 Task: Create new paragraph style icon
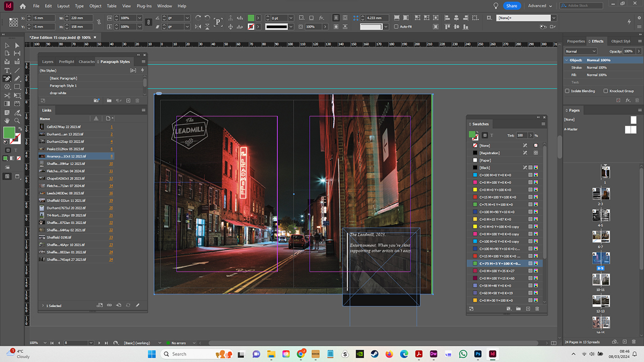pos(128,100)
